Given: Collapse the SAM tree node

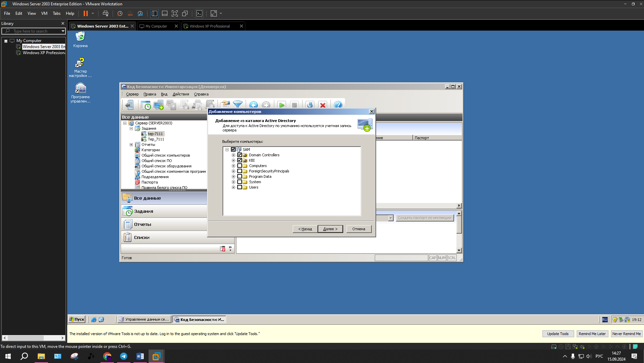Looking at the screenshot, I should pos(227,150).
